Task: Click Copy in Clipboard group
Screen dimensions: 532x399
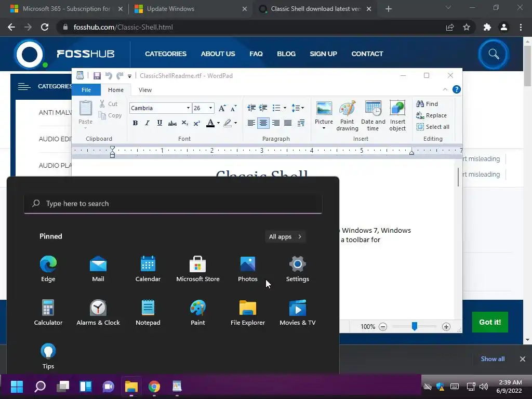Action: 110,115
